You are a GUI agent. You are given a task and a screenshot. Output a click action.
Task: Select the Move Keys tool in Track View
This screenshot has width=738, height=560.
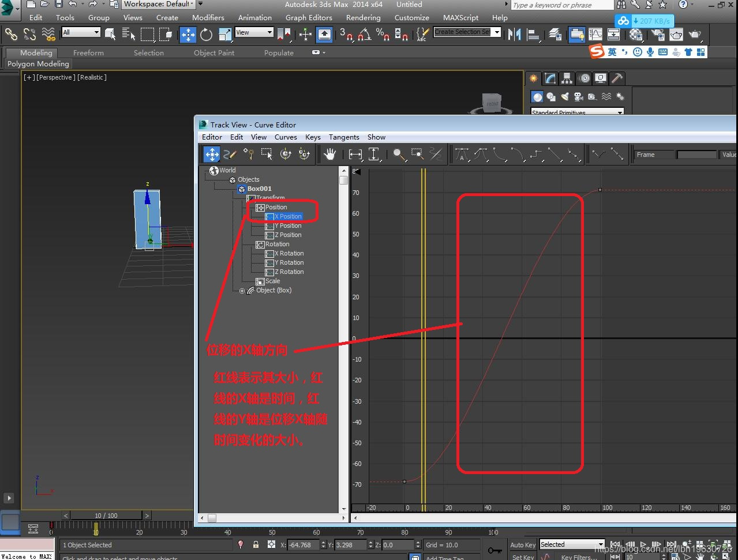pyautogui.click(x=212, y=154)
